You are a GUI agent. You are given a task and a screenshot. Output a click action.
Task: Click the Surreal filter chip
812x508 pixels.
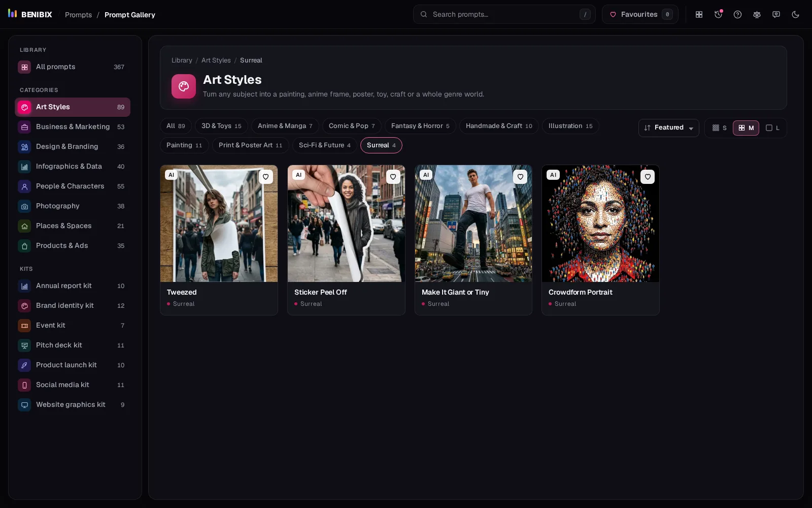coord(381,145)
